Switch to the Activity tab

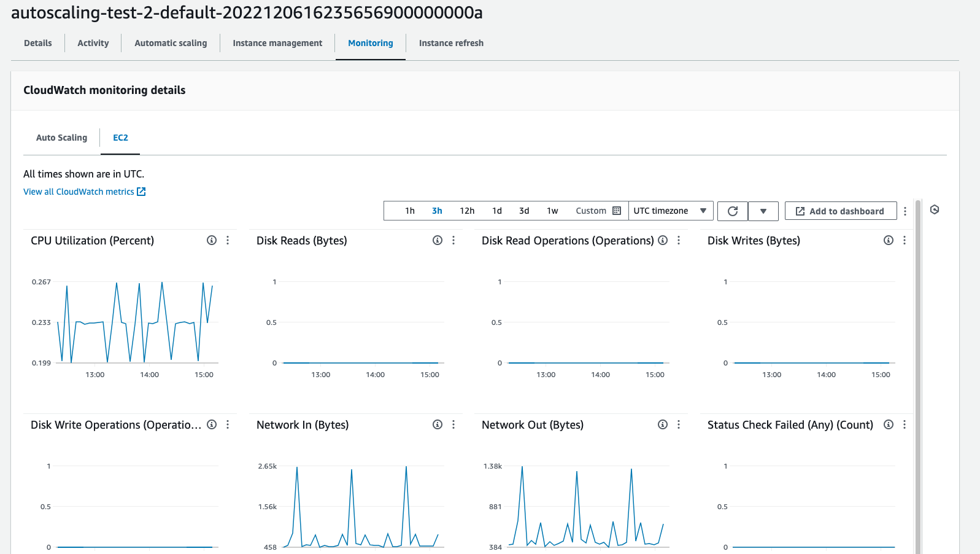point(93,43)
